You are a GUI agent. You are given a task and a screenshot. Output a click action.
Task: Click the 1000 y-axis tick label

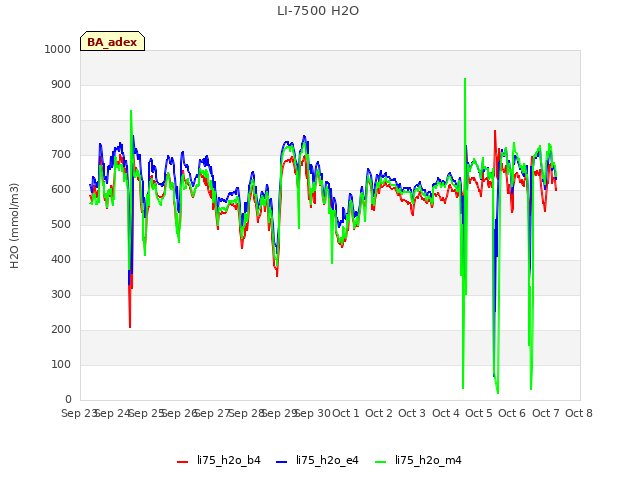[x=58, y=49]
